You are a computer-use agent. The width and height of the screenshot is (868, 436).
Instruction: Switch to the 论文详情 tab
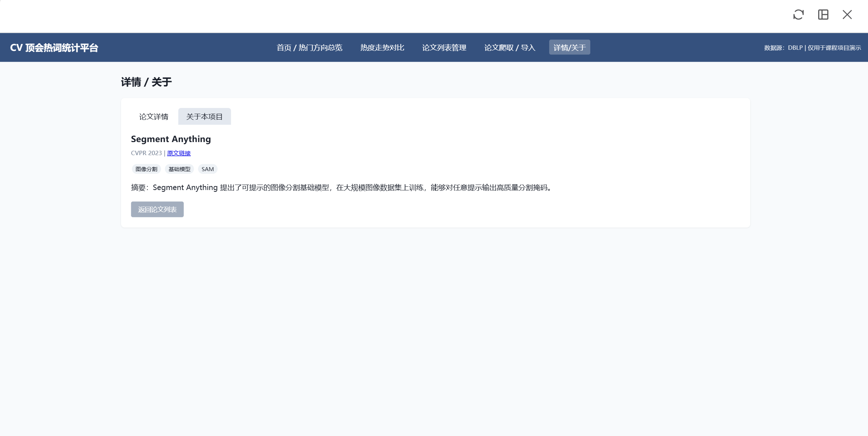(154, 117)
